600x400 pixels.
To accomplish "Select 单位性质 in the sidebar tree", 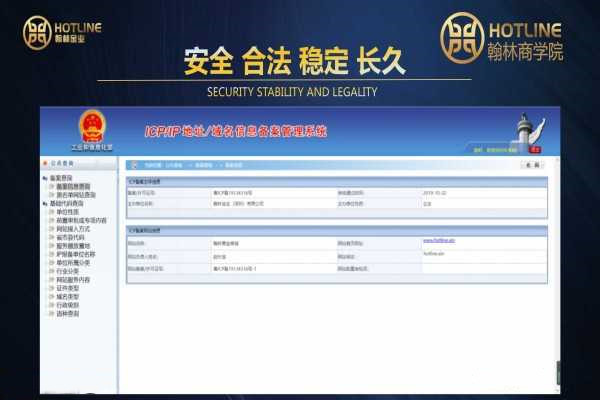I will [68, 212].
